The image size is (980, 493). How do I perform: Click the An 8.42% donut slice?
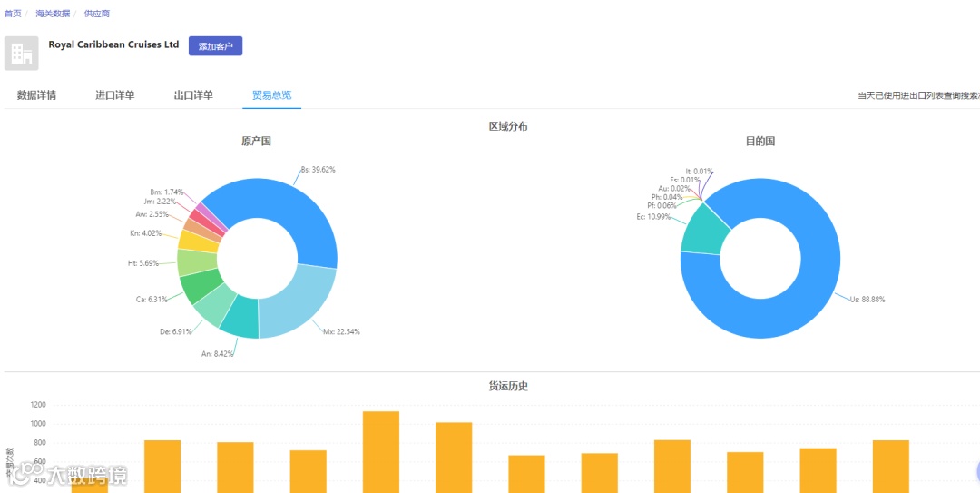240,317
